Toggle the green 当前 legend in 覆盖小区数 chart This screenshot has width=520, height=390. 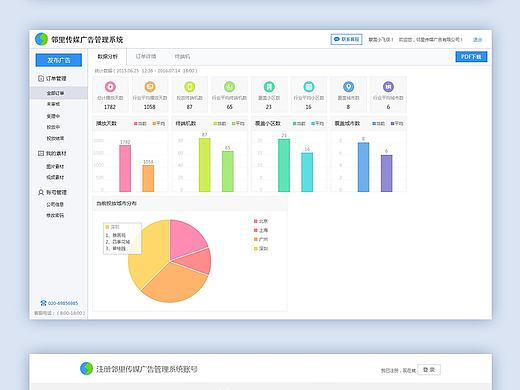pyautogui.click(x=299, y=123)
